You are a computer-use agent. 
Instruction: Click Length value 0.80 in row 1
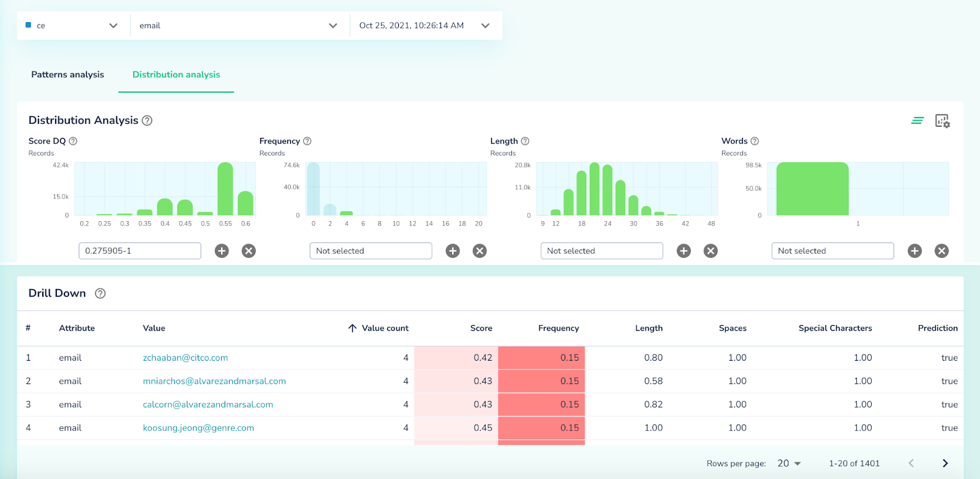(x=653, y=358)
